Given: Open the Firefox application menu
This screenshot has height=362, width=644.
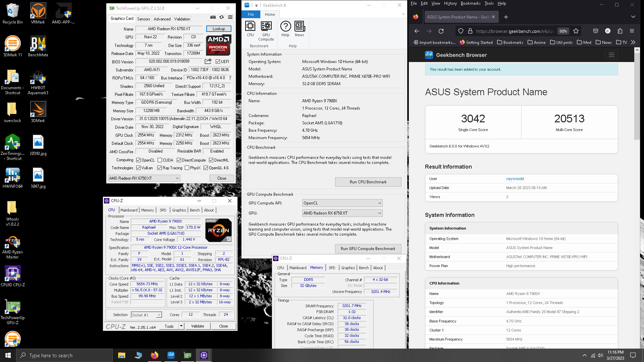Looking at the screenshot, I should click(x=632, y=31).
